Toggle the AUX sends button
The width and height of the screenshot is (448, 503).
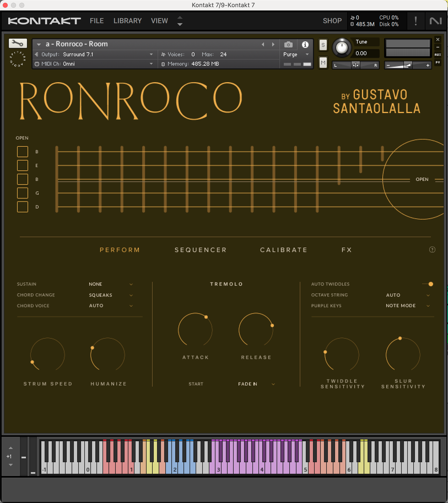[438, 55]
